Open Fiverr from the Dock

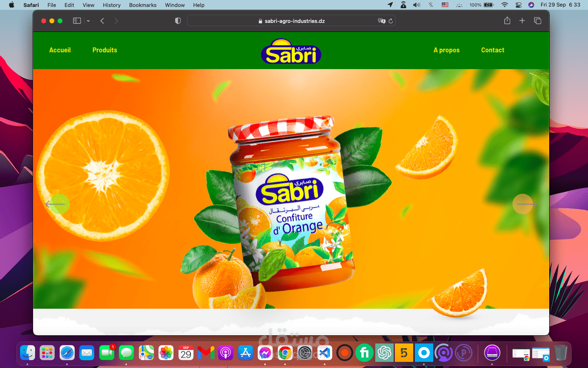pos(364,352)
